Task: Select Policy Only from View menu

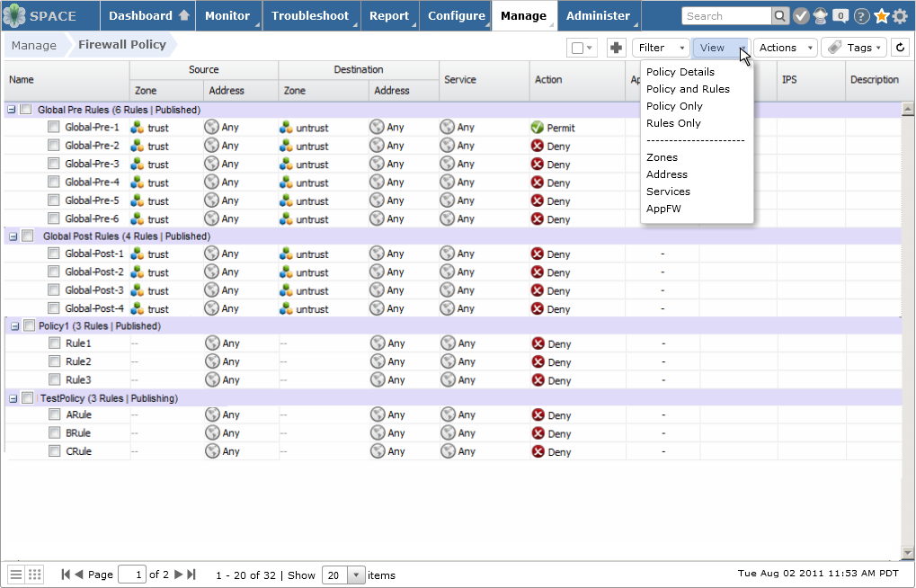Action: click(x=674, y=106)
